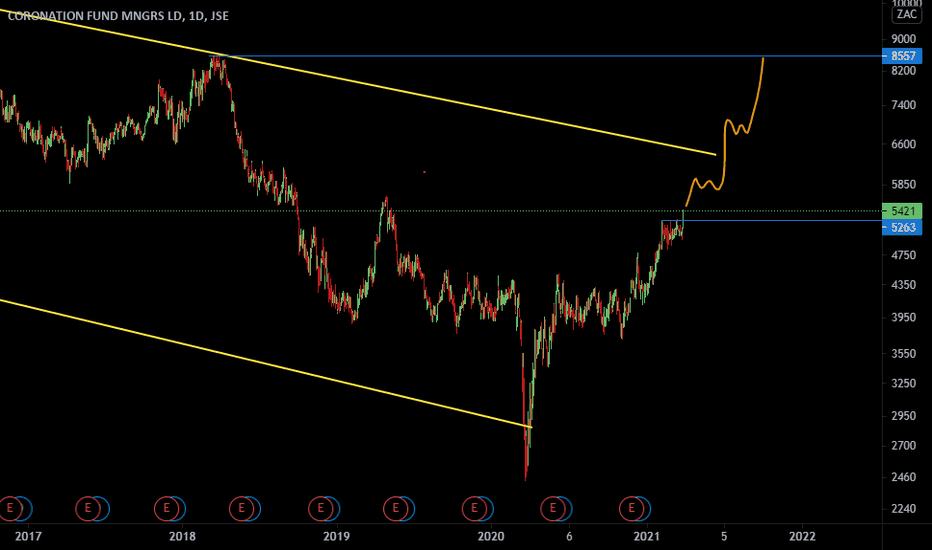Click the 2240 price scale value
Screen dimensions: 932x550
903,508
